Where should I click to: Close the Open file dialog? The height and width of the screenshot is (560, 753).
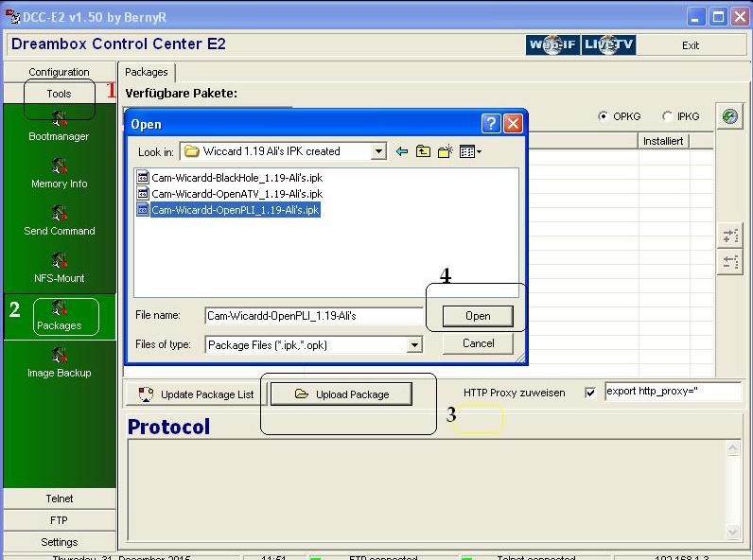513,124
